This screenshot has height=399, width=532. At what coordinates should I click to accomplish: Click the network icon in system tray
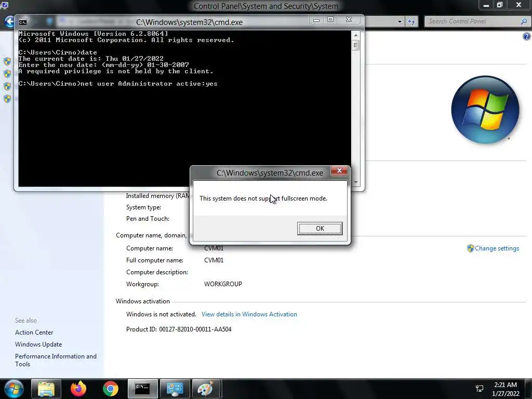(480, 389)
